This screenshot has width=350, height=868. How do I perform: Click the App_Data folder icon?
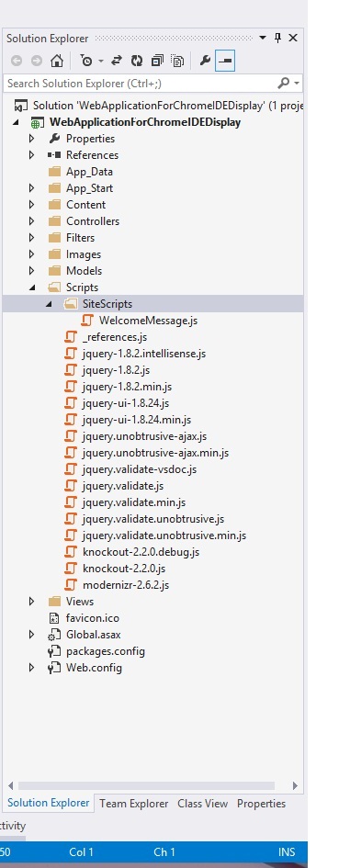coord(54,172)
